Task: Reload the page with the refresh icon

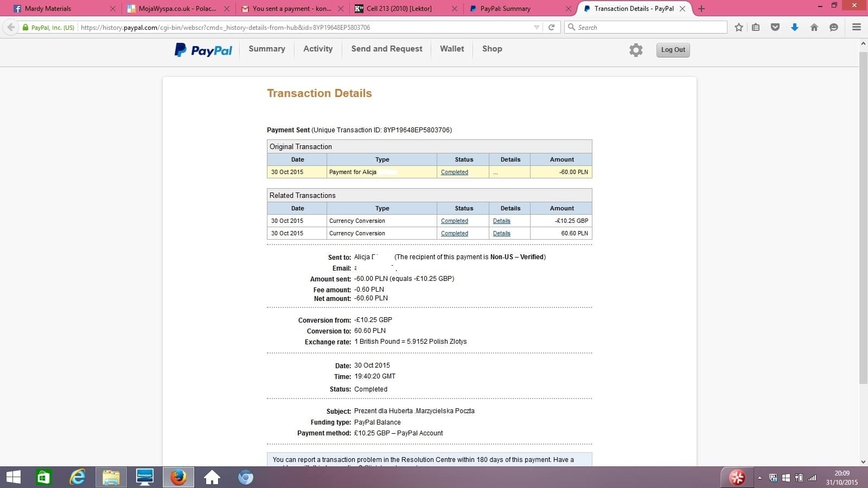Action: (x=551, y=27)
